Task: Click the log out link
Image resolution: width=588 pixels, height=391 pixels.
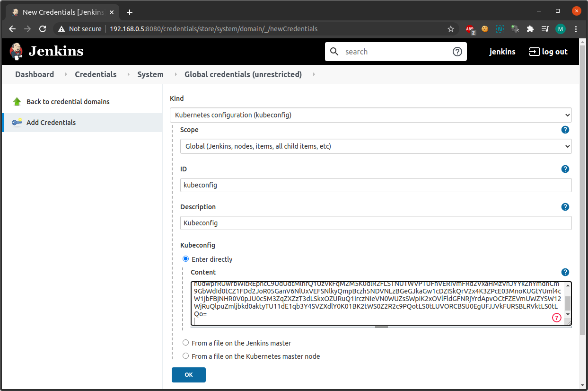Action: pos(548,51)
